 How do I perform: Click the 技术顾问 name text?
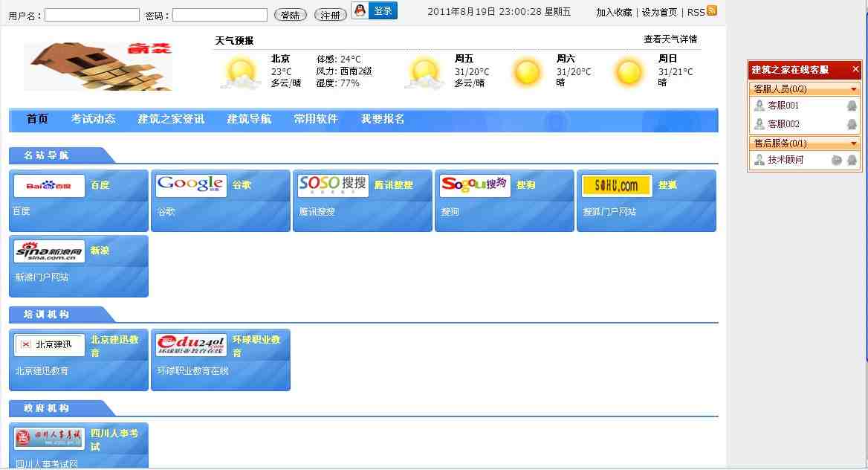tap(786, 160)
